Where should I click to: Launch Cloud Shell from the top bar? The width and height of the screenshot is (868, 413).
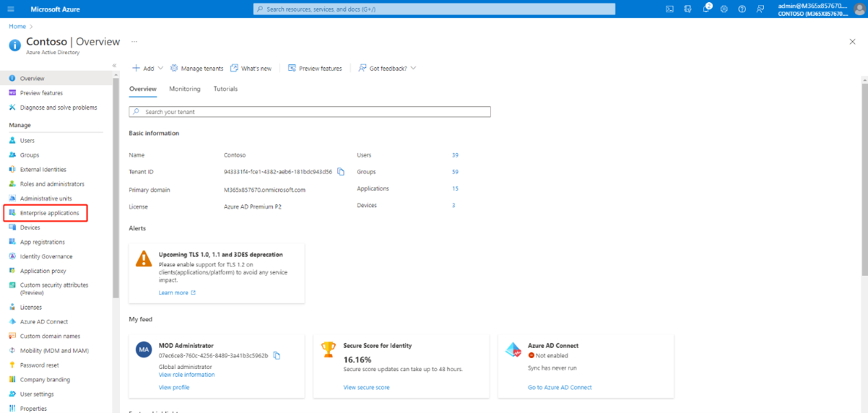click(x=669, y=9)
